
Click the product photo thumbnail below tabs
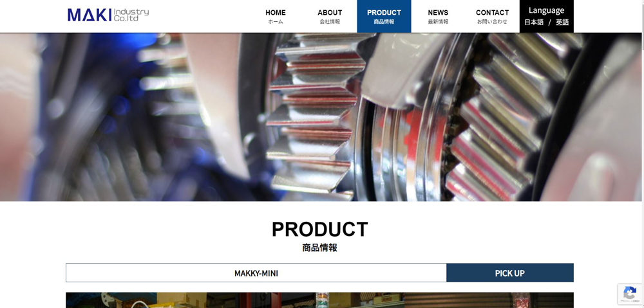(x=319, y=300)
